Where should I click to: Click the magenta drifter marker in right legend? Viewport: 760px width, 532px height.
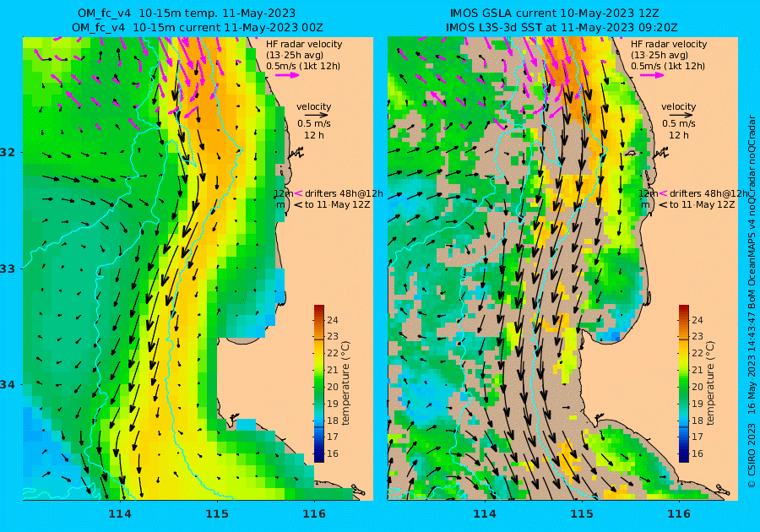tap(663, 193)
